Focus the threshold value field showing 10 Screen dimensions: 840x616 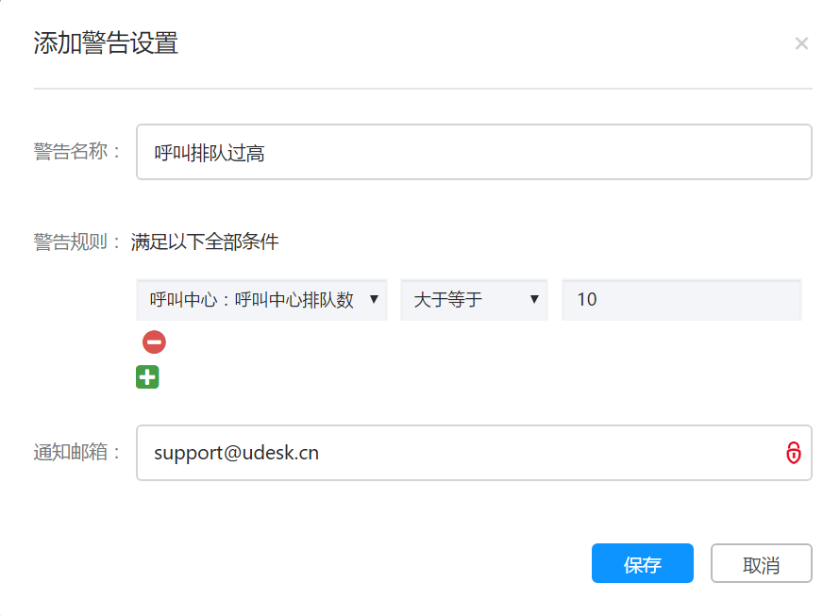[x=681, y=299]
